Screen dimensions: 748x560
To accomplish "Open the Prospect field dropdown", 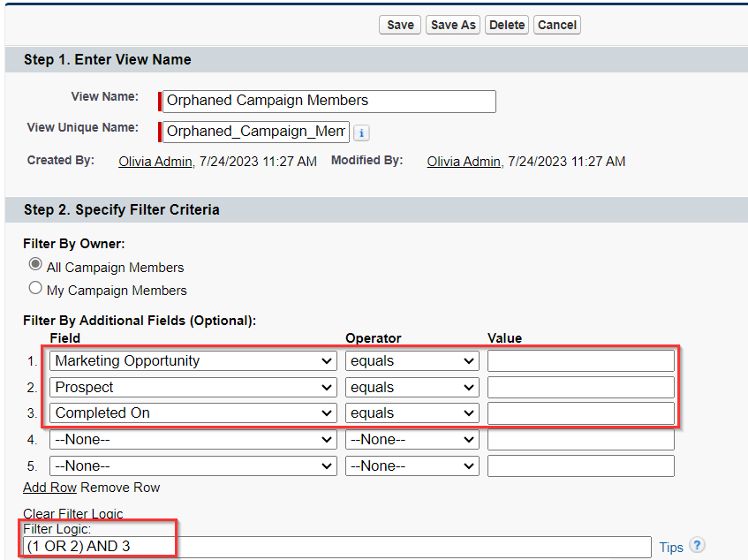I will point(193,388).
